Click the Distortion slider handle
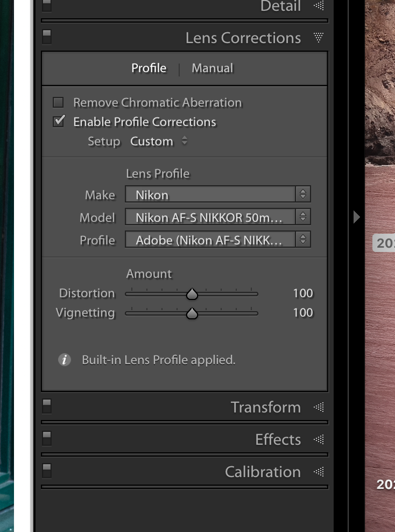 click(x=192, y=294)
